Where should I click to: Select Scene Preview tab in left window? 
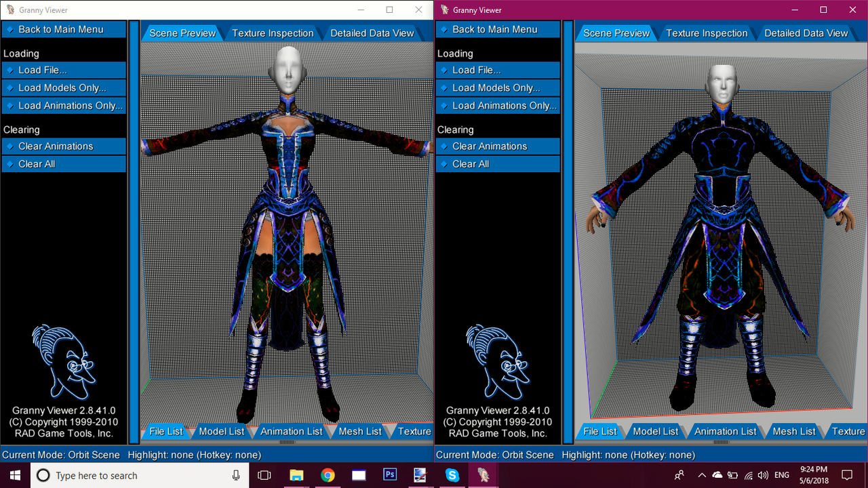click(x=182, y=33)
